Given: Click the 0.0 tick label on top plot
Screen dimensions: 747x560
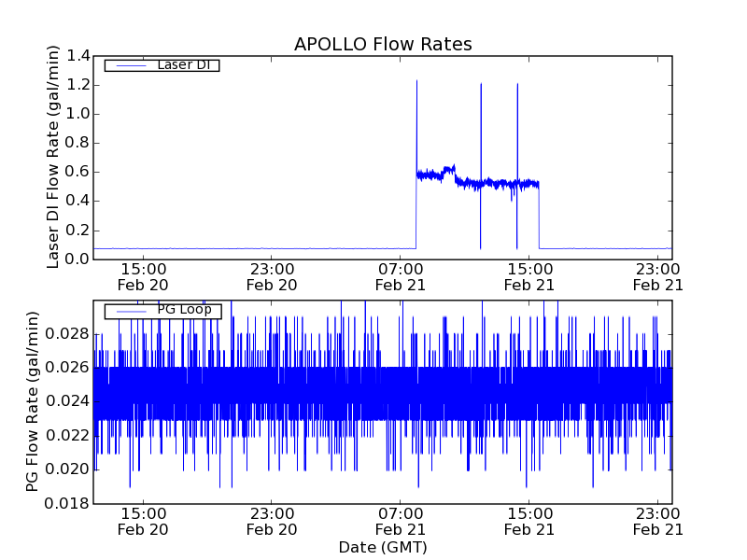Looking at the screenshot, I should coord(78,259).
